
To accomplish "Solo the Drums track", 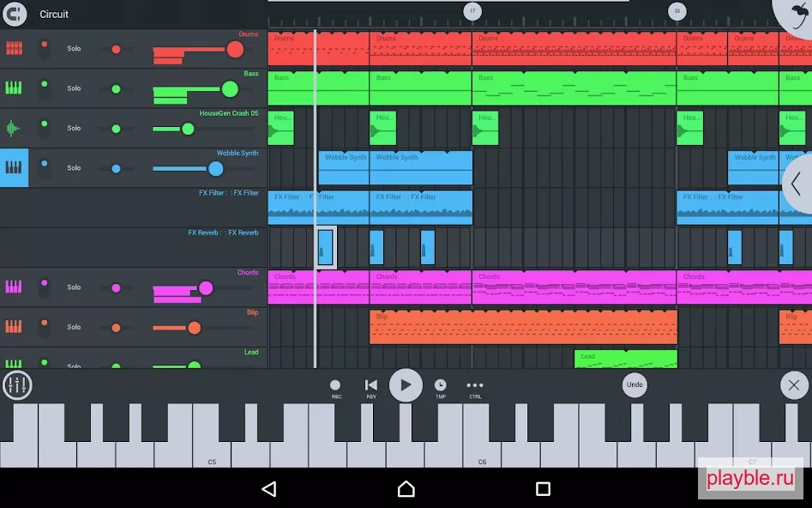I will pos(74,48).
